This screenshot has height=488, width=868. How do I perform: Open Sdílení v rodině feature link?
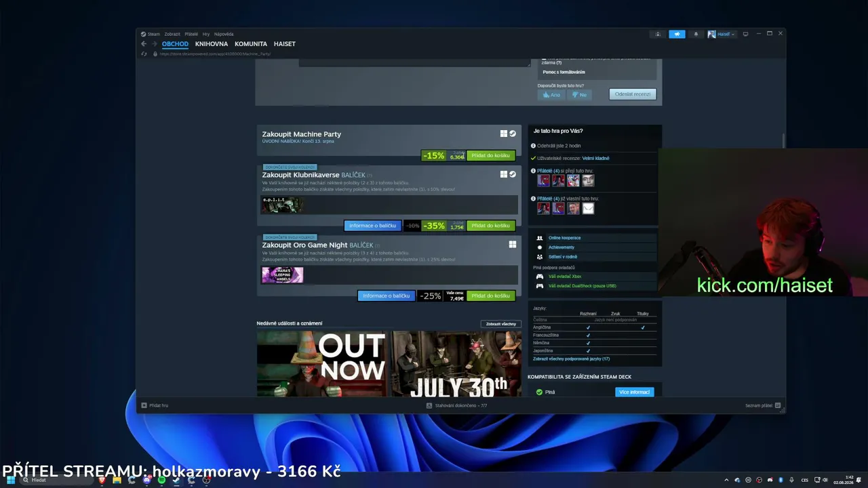pos(563,257)
